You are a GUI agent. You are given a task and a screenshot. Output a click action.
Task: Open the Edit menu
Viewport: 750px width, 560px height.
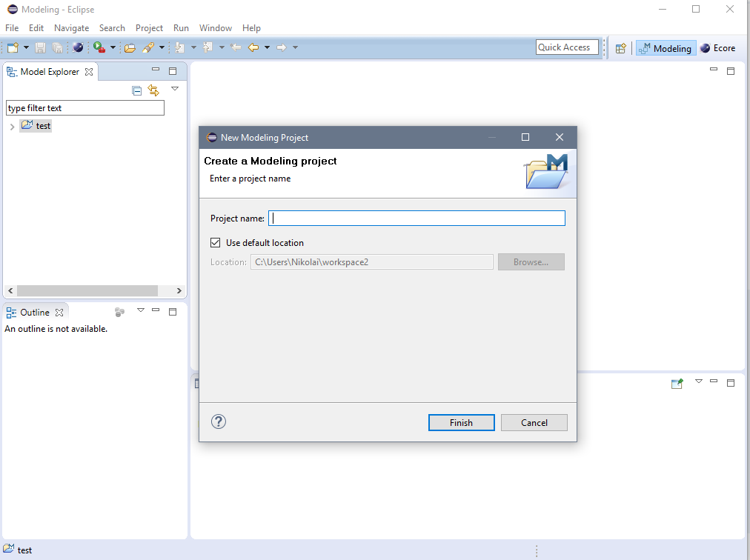[x=36, y=28]
